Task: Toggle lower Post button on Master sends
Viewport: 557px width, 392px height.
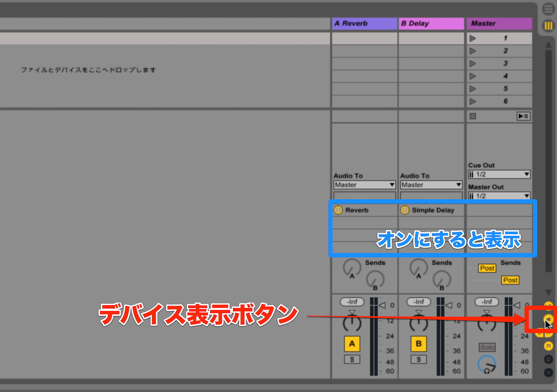Action: tap(510, 280)
